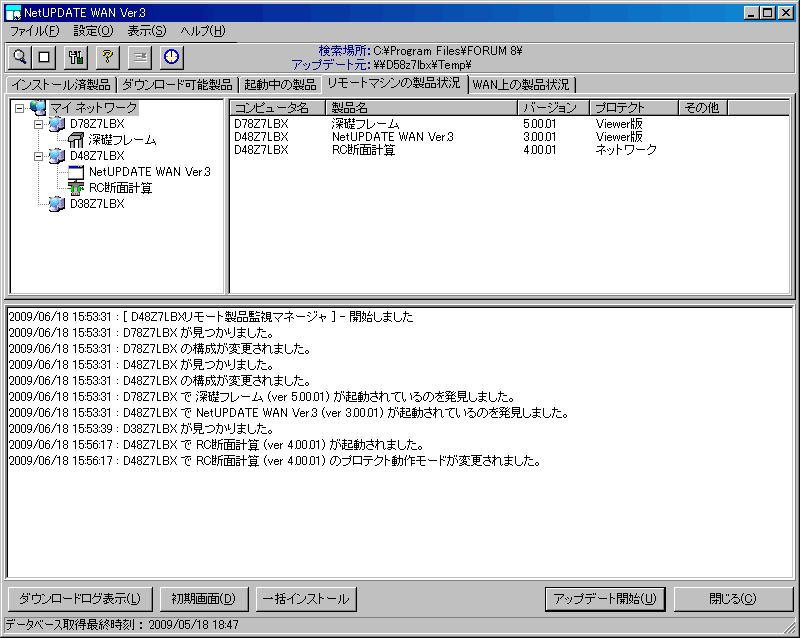Sort by the プロテクト column header
Screen dimensions: 800x638
tap(634, 108)
